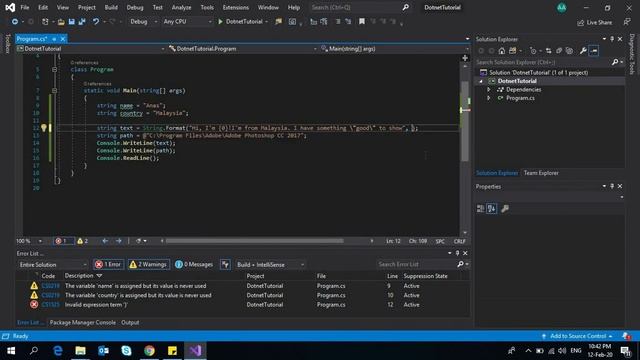Open Visual Studio from the taskbar
Screen dimensions: 640x360
coord(195,351)
